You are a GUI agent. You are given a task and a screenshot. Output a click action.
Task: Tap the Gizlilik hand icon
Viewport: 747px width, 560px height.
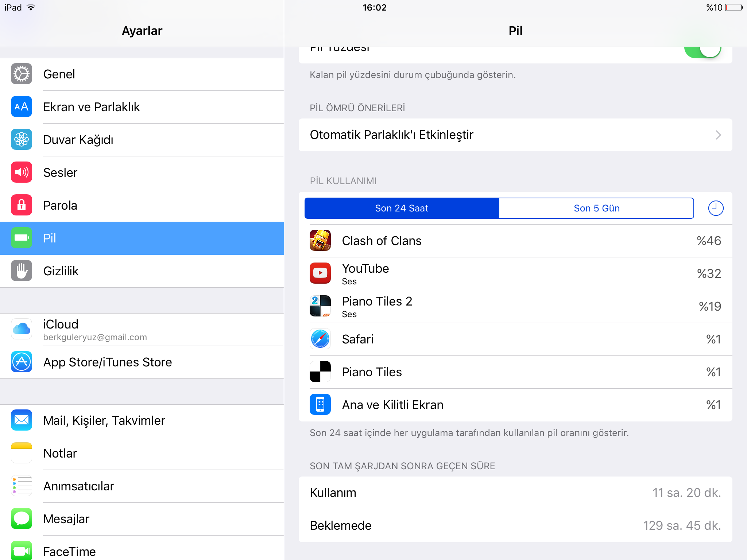22,271
